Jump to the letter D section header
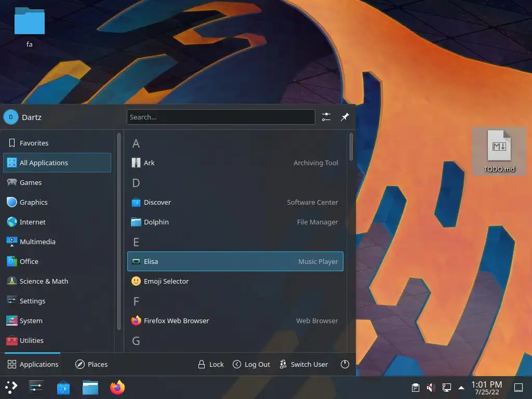This screenshot has width=532, height=399. tap(136, 183)
